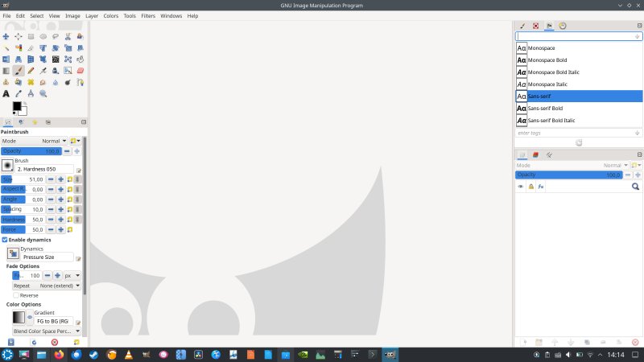Decrease Spacing with minus button
The image size is (644, 362).
(51, 209)
